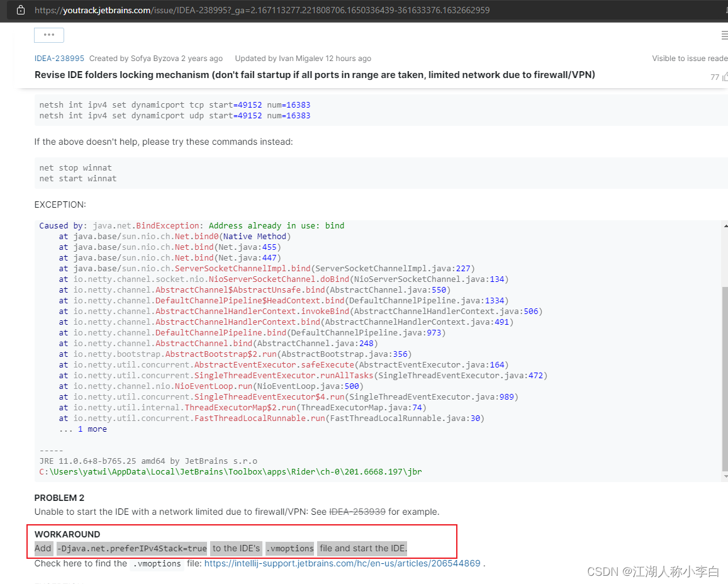This screenshot has height=584, width=728.
Task: Click the 77 votes counter
Action: tap(714, 76)
